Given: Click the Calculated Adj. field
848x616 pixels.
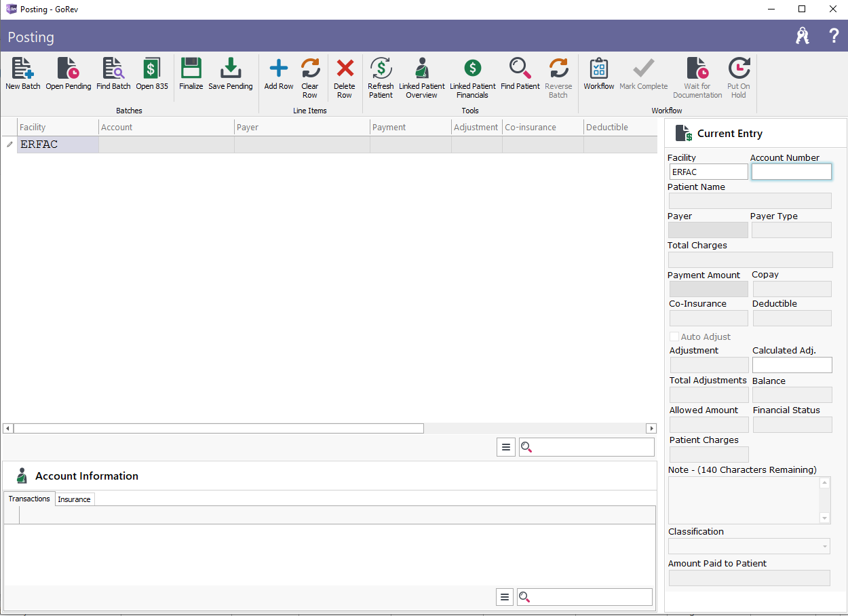Looking at the screenshot, I should point(792,365).
